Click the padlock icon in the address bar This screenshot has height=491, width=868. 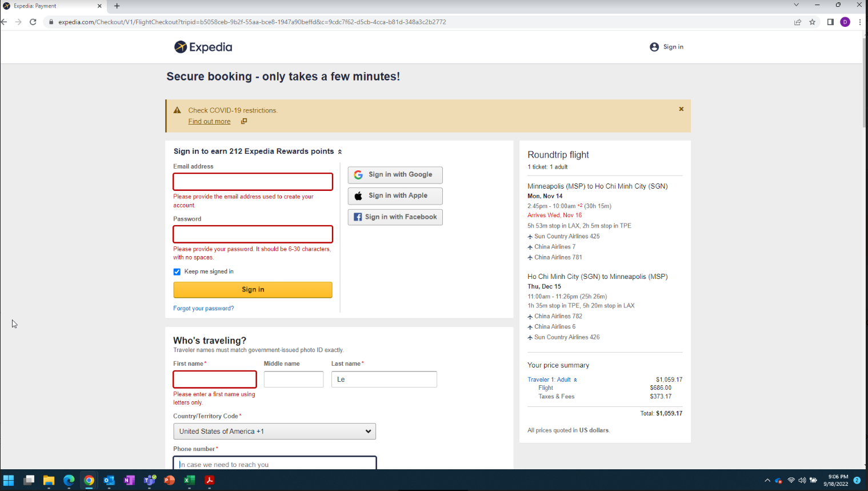click(51, 21)
